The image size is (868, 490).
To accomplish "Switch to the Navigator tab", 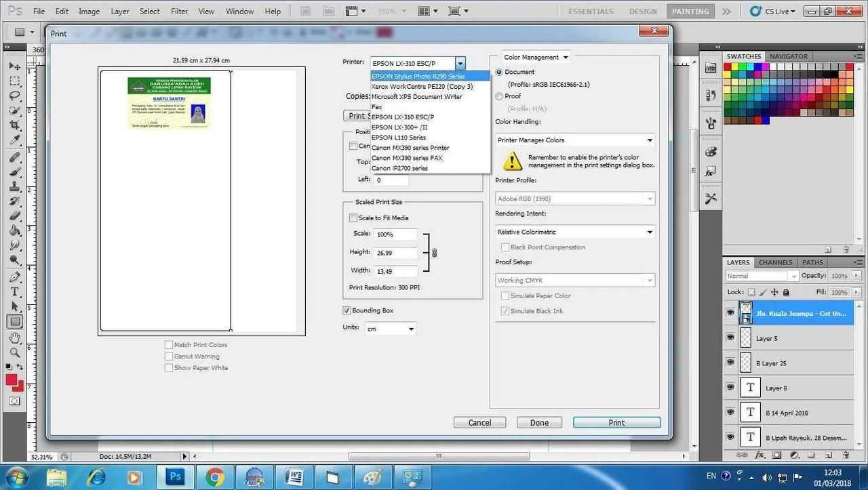I will coord(789,56).
